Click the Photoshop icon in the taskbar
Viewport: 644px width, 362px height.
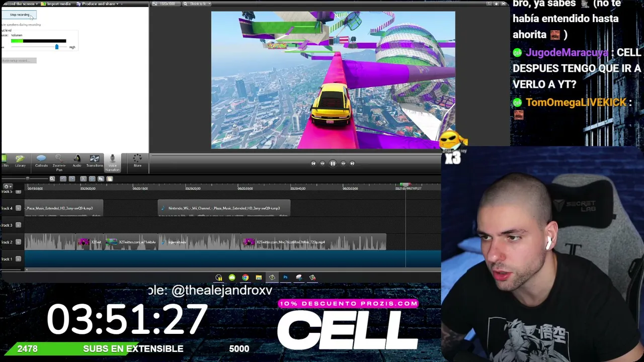(285, 278)
